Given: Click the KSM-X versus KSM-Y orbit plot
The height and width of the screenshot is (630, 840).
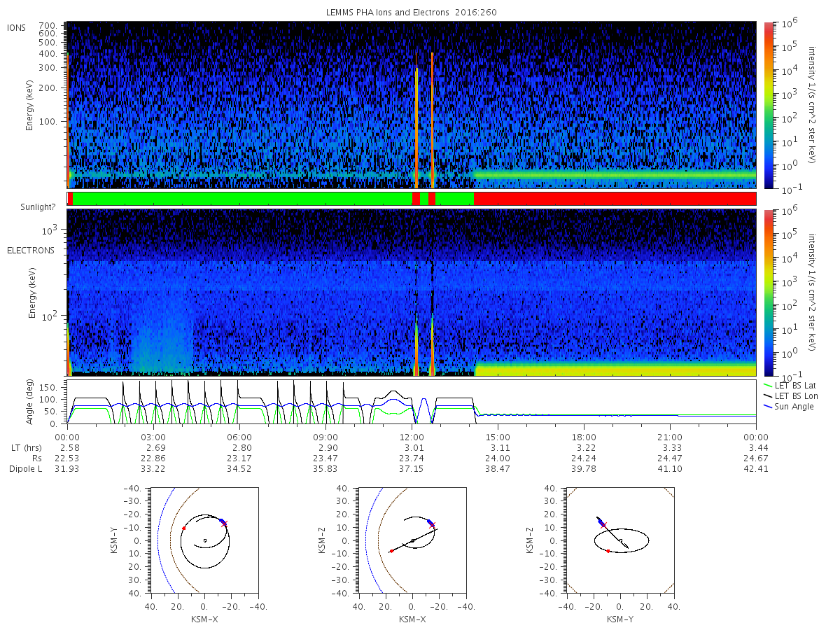Looking at the screenshot, I should (x=204, y=540).
